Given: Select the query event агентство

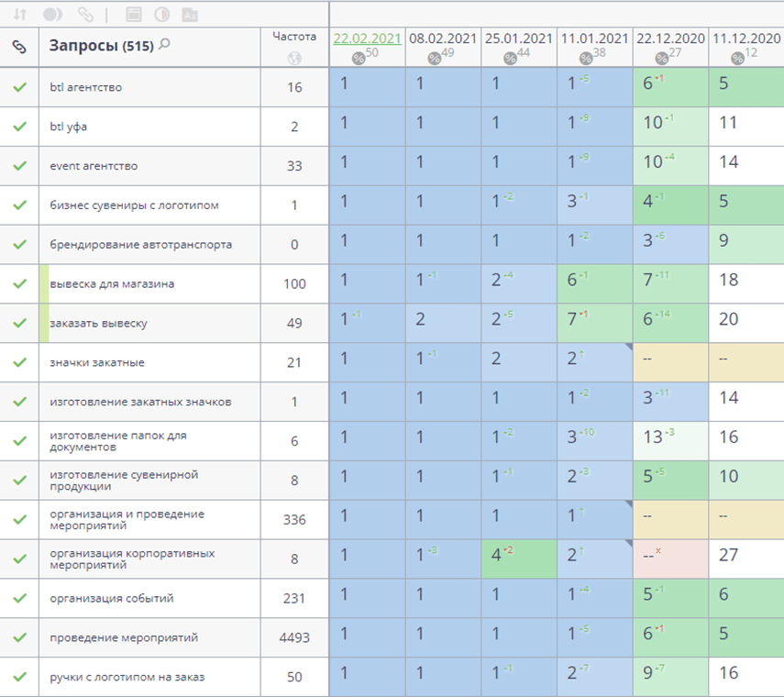Looking at the screenshot, I should (94, 166).
